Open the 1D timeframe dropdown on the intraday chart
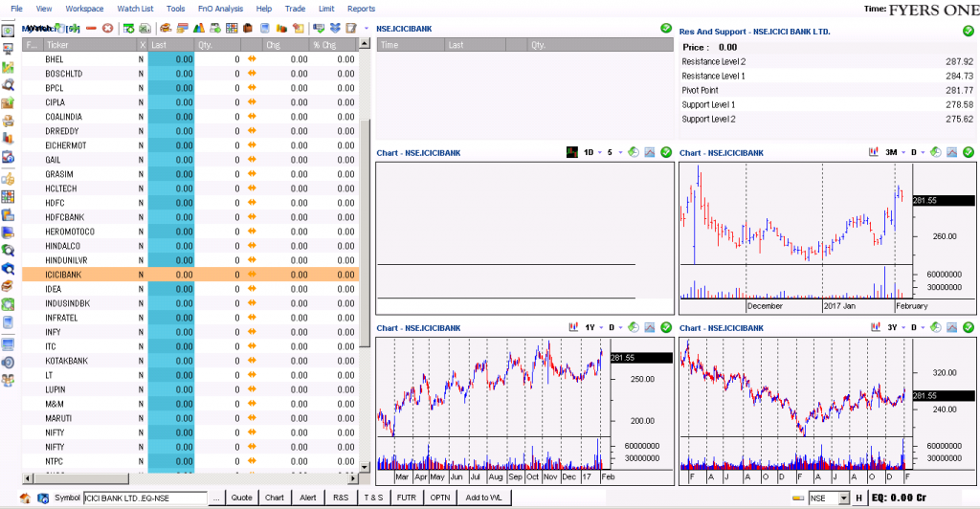The width and height of the screenshot is (980, 509). click(x=600, y=152)
